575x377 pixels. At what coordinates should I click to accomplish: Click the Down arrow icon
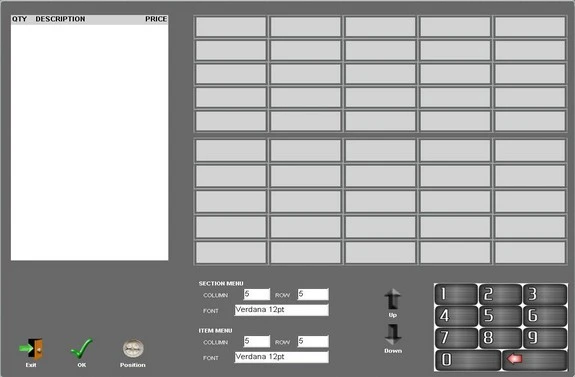tap(393, 334)
